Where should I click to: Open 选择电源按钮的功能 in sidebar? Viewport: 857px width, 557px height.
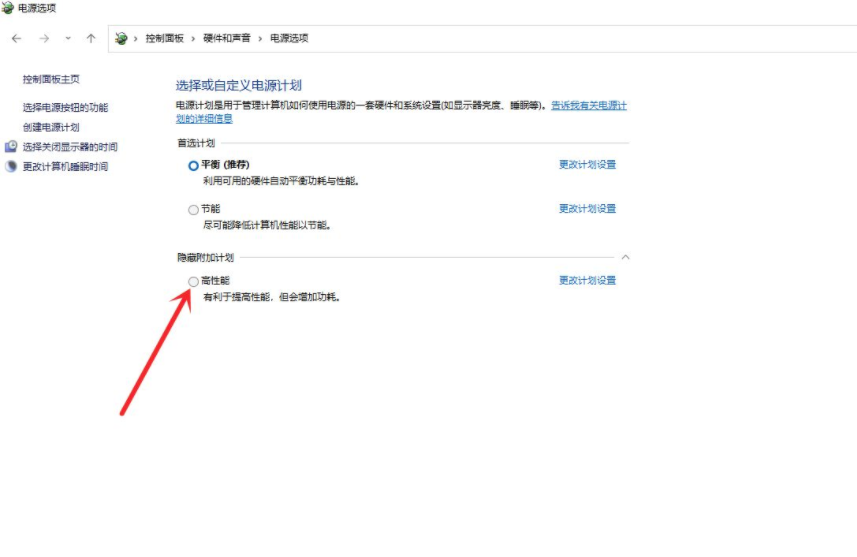point(65,108)
